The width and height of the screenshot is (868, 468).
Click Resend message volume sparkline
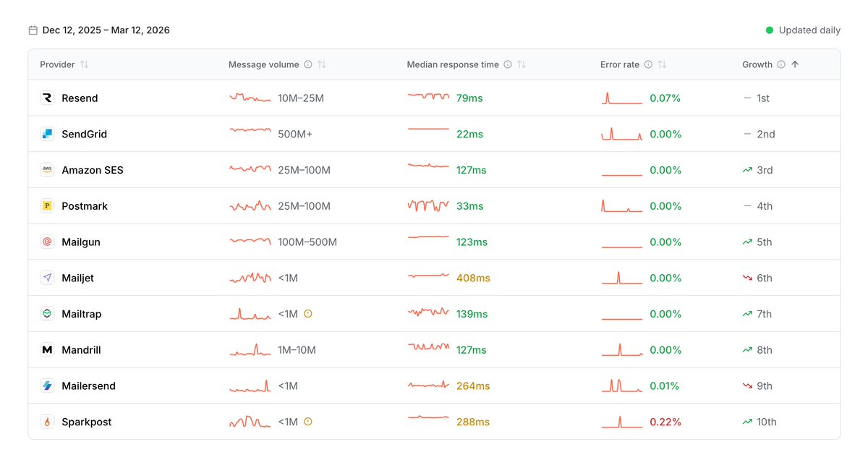point(250,97)
